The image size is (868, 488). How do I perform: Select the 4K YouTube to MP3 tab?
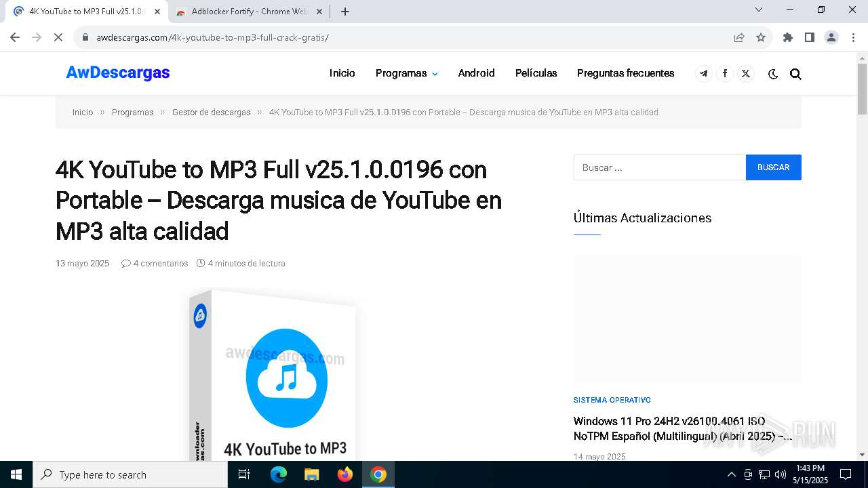point(86,12)
